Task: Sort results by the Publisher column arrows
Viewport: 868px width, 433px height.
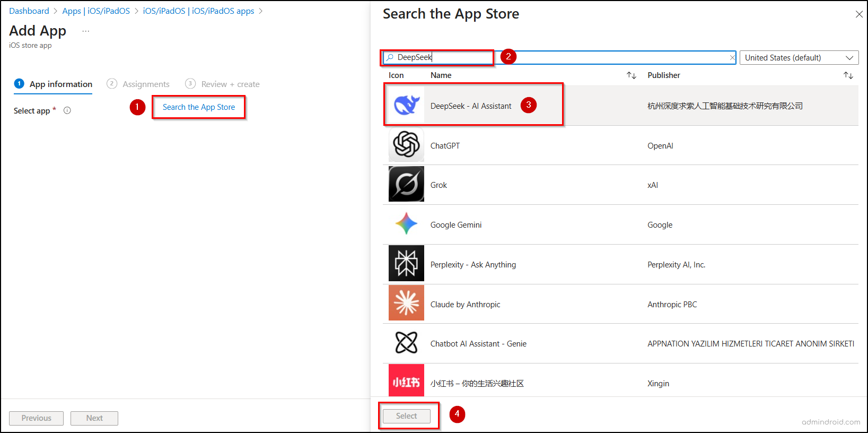Action: (x=848, y=75)
